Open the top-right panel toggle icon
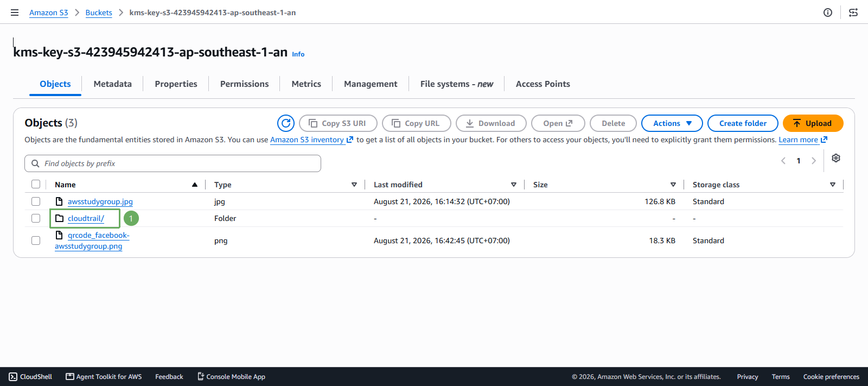This screenshot has width=868, height=386. 853,12
